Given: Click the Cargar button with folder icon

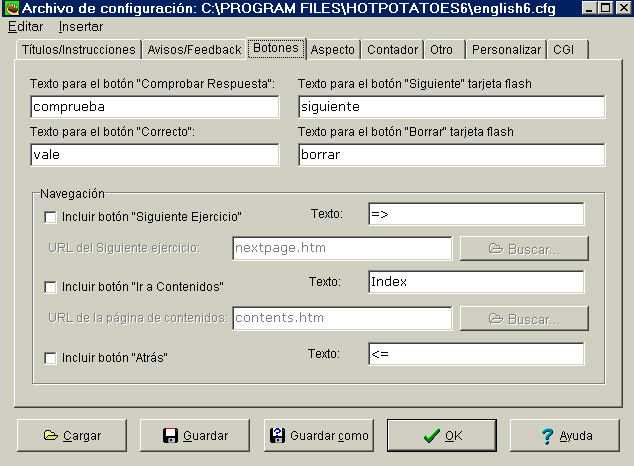Looking at the screenshot, I should (72, 436).
